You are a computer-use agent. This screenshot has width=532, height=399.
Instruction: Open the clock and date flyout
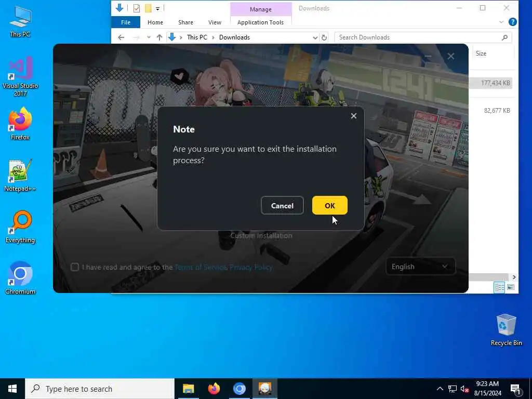487,389
